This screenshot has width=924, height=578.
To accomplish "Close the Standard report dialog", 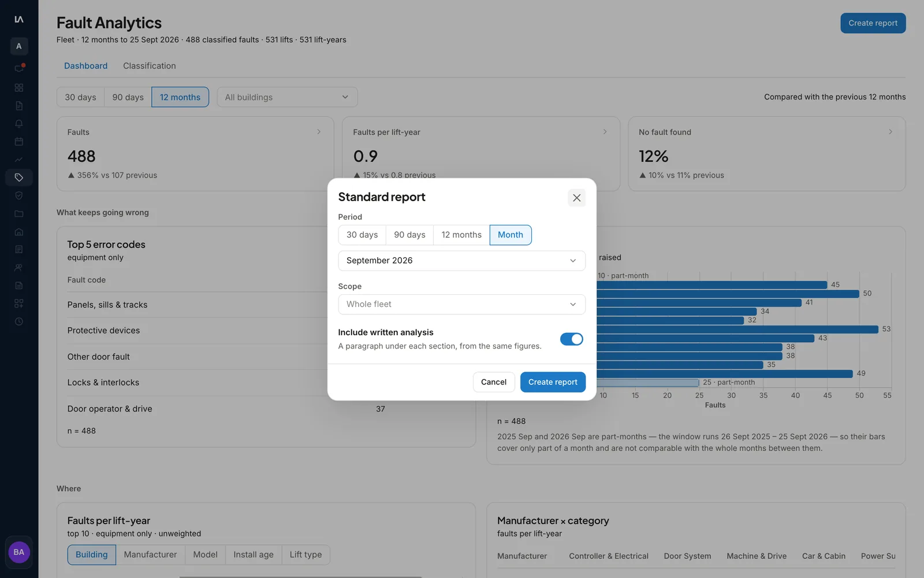I will click(x=576, y=198).
